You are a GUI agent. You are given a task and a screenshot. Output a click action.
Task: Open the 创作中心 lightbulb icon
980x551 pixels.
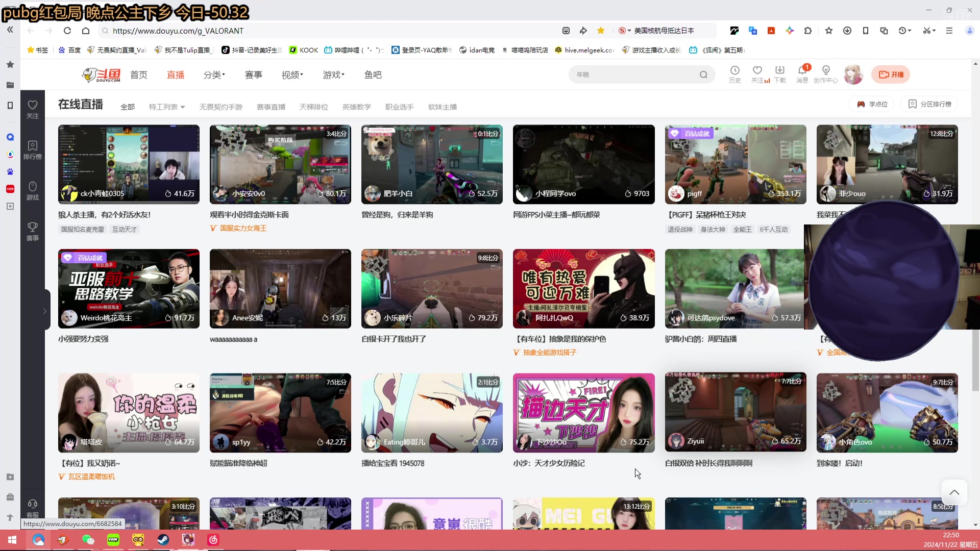[x=826, y=74]
